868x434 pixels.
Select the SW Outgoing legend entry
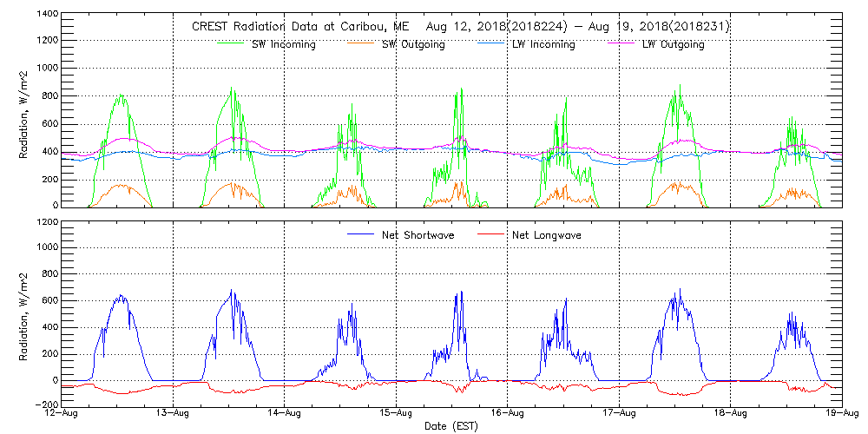[413, 45]
